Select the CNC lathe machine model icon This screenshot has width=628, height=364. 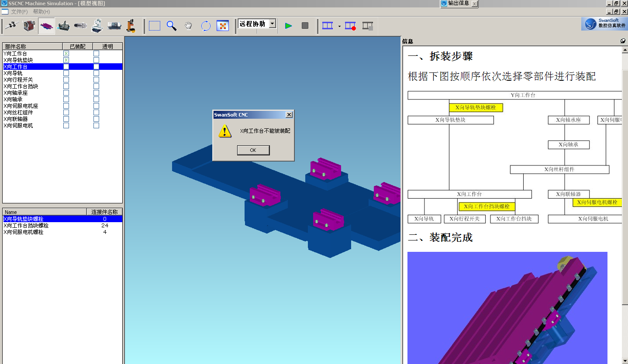[x=115, y=26]
